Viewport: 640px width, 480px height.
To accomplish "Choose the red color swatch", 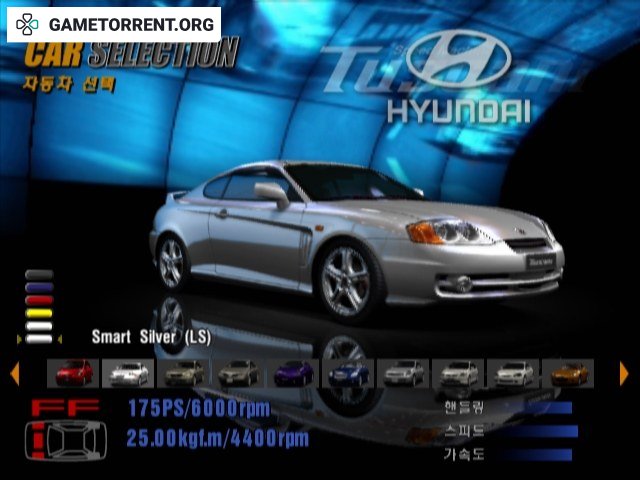I will coord(39,300).
